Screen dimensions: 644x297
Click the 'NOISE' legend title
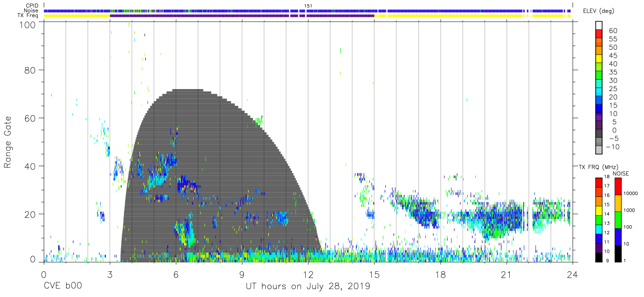(x=620, y=173)
